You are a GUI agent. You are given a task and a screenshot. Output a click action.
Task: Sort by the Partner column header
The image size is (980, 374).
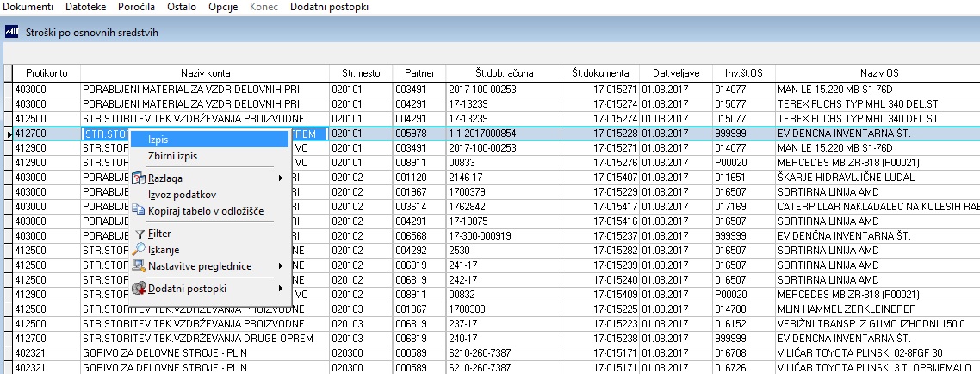pyautogui.click(x=419, y=73)
